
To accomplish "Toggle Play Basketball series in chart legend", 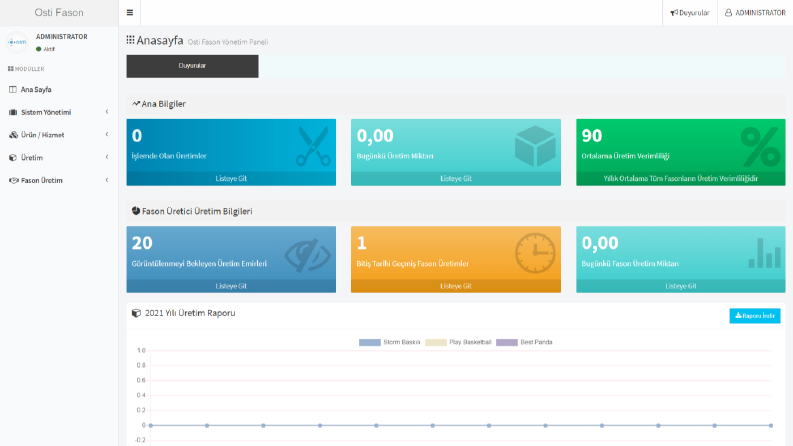I will [458, 342].
